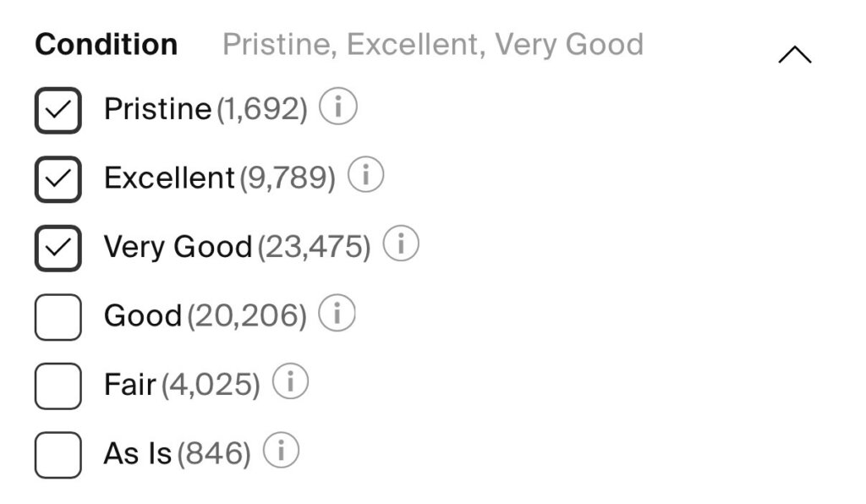Check the Fair condition checkbox
The height and width of the screenshot is (504, 866).
tap(58, 386)
